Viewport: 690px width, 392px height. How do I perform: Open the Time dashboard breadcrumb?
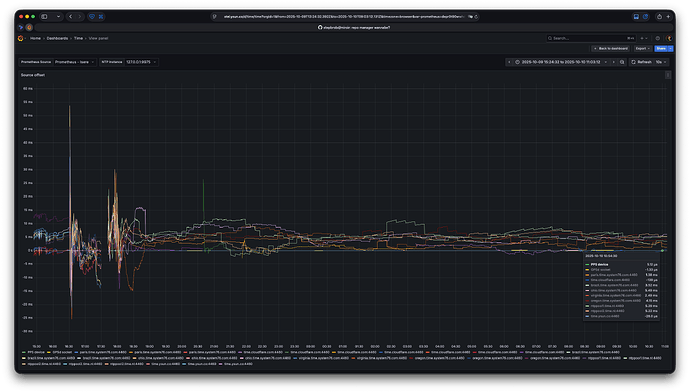(78, 38)
